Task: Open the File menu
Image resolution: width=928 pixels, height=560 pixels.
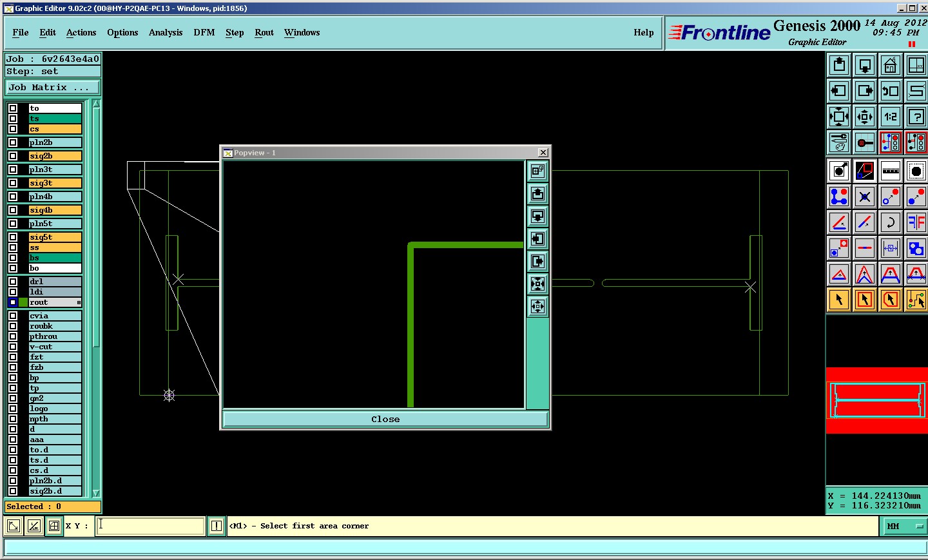Action: point(21,32)
